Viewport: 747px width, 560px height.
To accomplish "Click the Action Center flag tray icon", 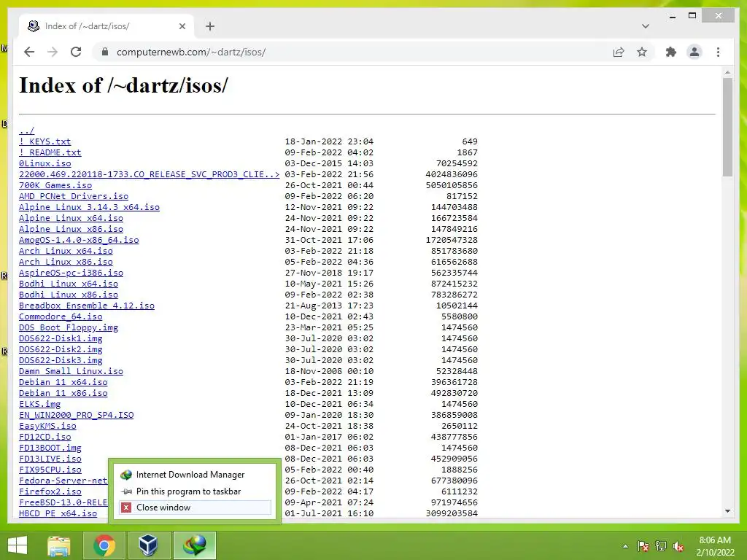I will click(x=643, y=546).
